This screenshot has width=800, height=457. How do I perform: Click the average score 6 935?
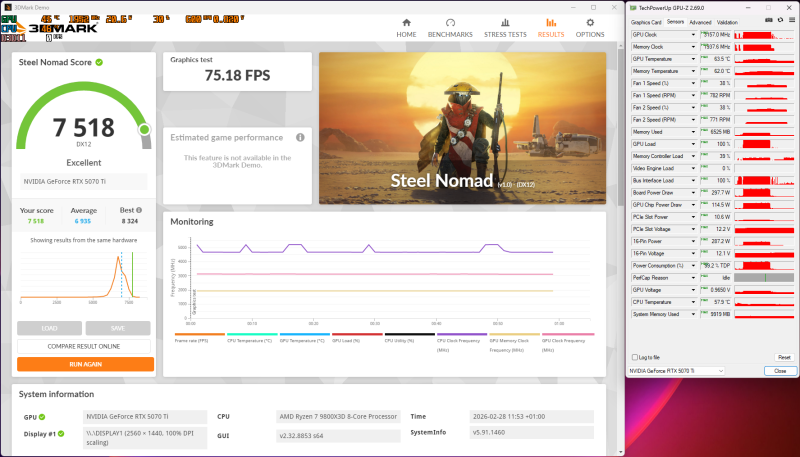tap(83, 221)
